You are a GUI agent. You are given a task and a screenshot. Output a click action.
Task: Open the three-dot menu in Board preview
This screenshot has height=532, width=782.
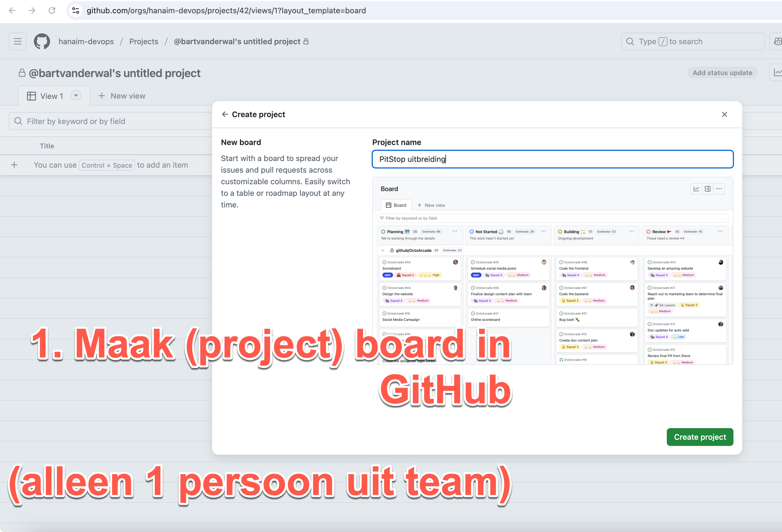click(719, 189)
